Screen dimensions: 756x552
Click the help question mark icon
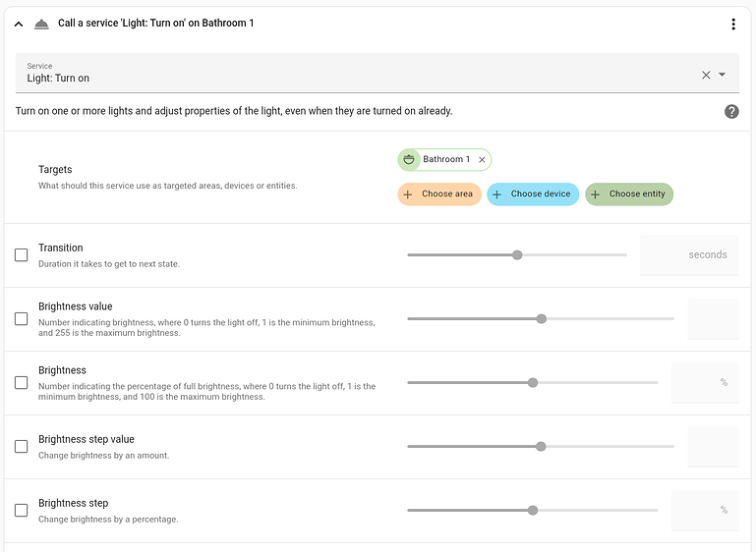731,111
